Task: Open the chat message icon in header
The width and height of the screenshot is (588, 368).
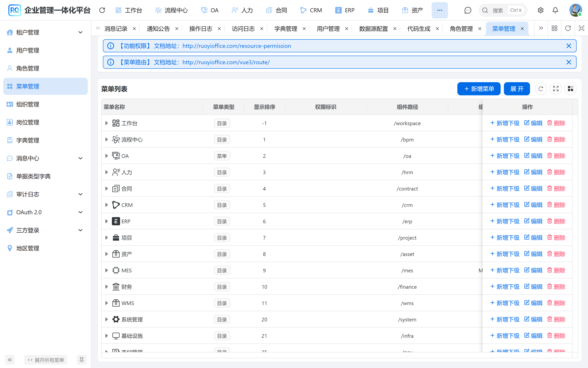Action: coord(468,10)
